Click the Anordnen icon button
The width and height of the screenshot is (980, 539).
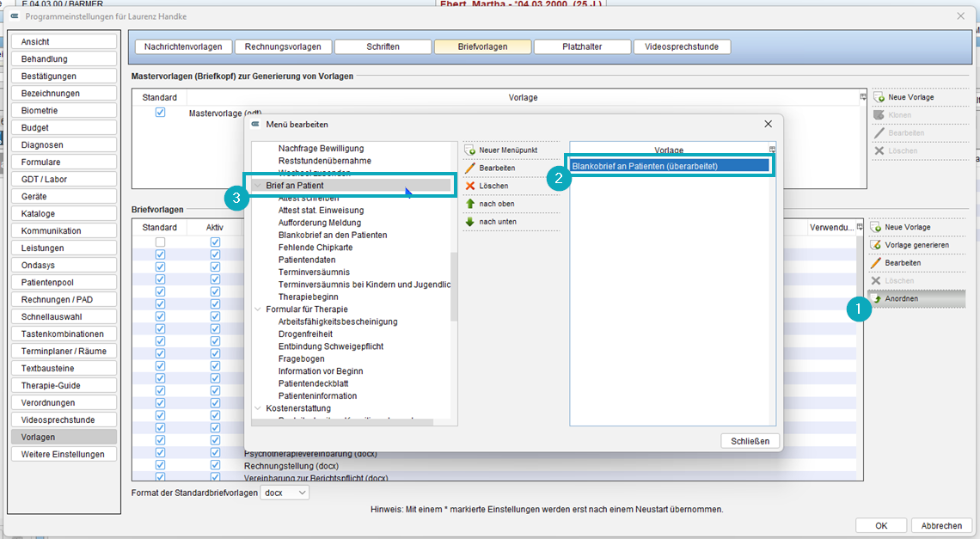pyautogui.click(x=916, y=299)
